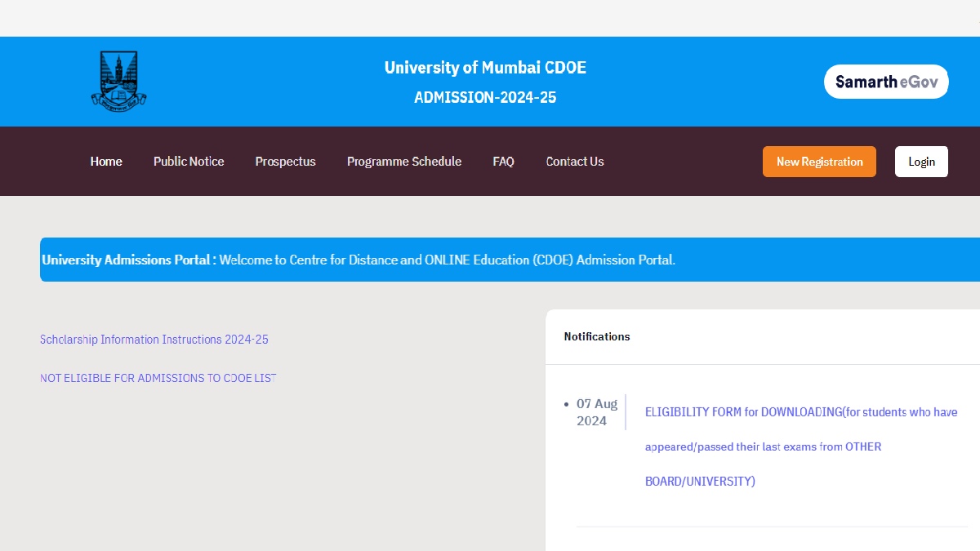The image size is (980, 551).
Task: View the Programme Schedule
Action: coord(404,162)
